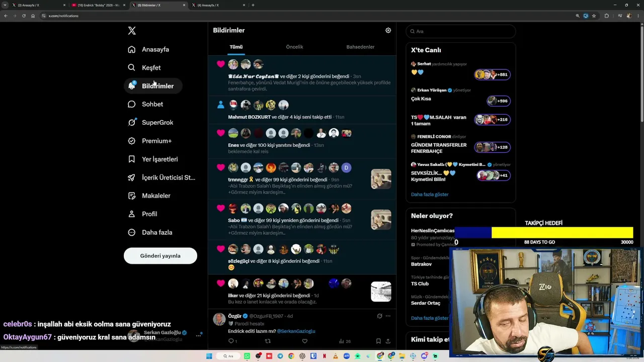The image size is (644, 362).
Task: Switch to the (3) Anasayfa / X tab
Action: click(x=38, y=5)
